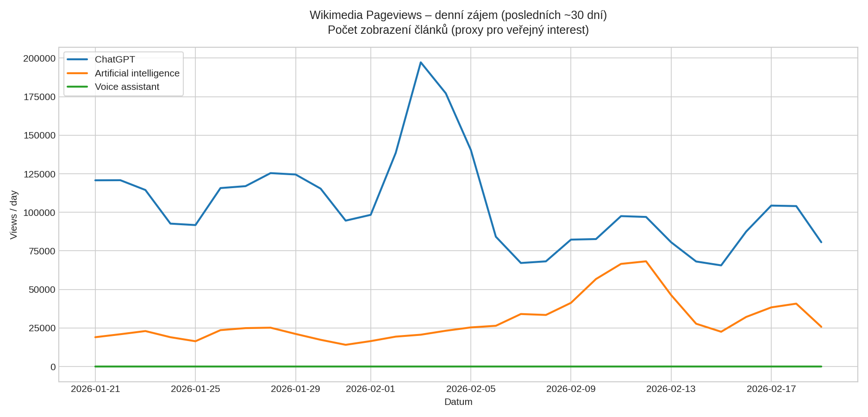Select the Datum axis label

tap(458, 402)
